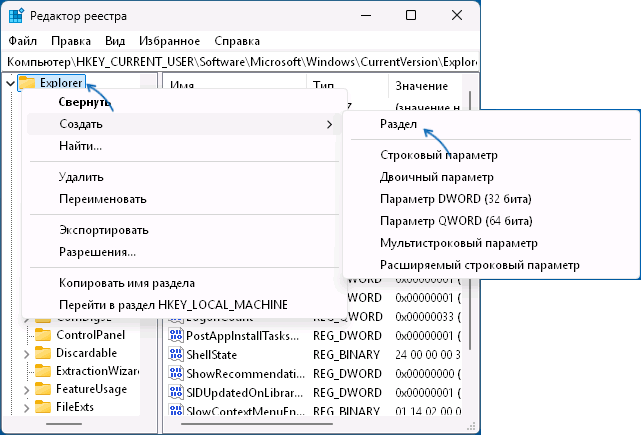
Task: Click the FileExts folder icon
Action: pyautogui.click(x=43, y=407)
